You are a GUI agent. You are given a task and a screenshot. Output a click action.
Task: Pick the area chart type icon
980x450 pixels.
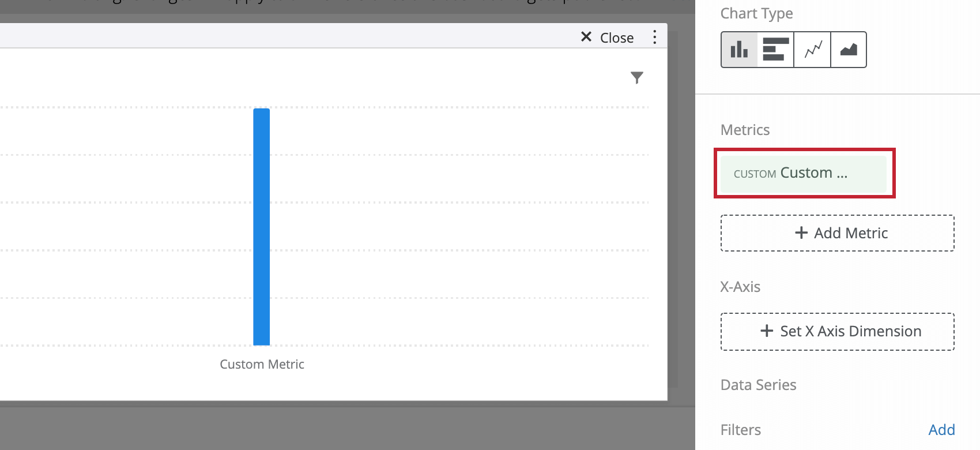point(849,50)
